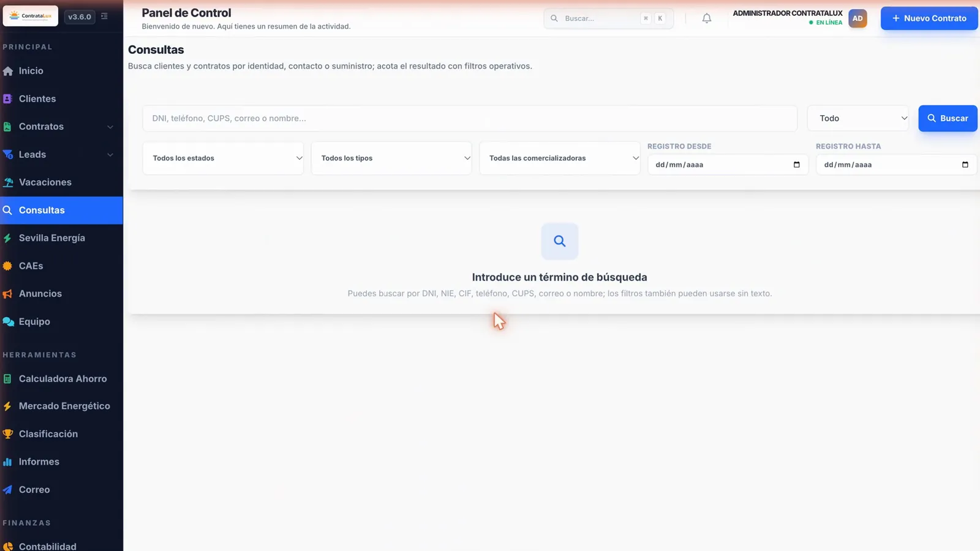Expand the Contratos submenu chevron
The image size is (980, 551).
(x=110, y=127)
